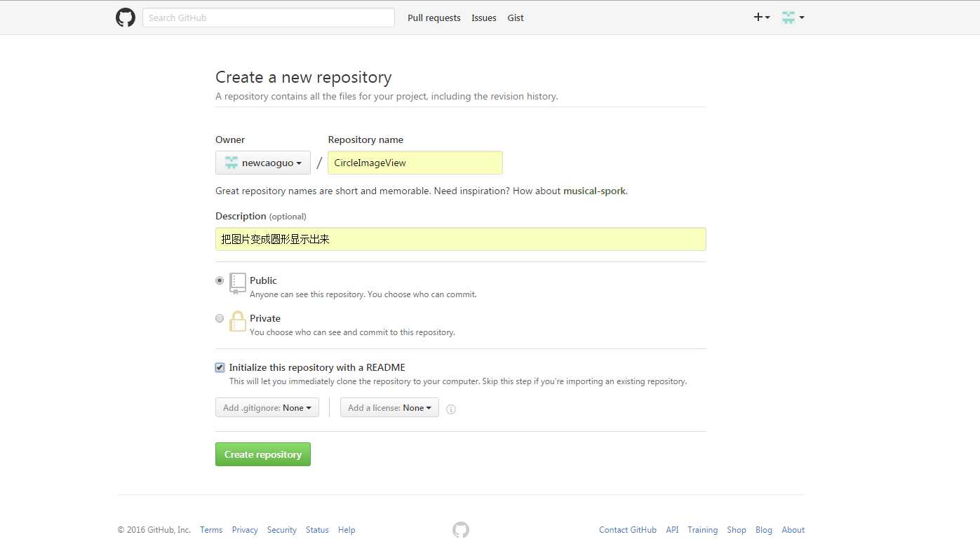
Task: Focus the Search GitHub field
Action: (269, 18)
